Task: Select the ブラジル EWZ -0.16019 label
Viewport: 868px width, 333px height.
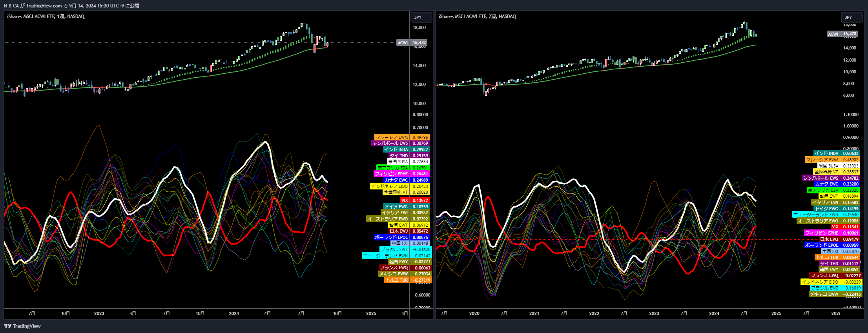Action: tap(835, 288)
